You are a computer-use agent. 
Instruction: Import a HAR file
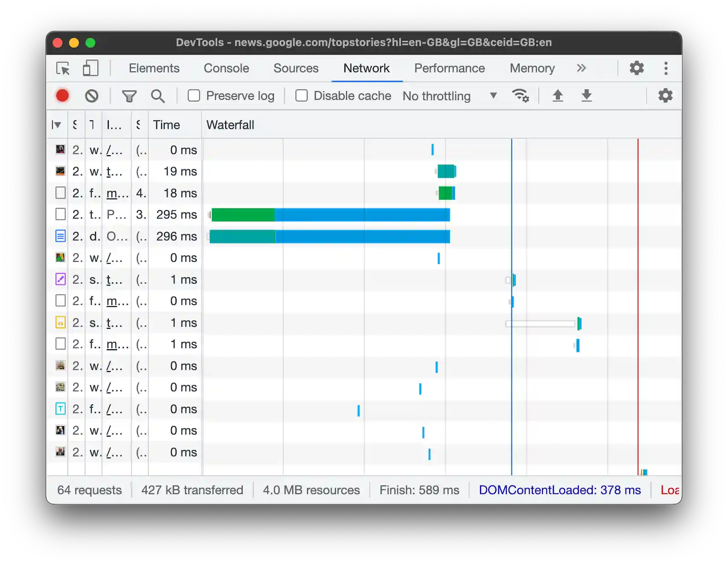(x=558, y=96)
